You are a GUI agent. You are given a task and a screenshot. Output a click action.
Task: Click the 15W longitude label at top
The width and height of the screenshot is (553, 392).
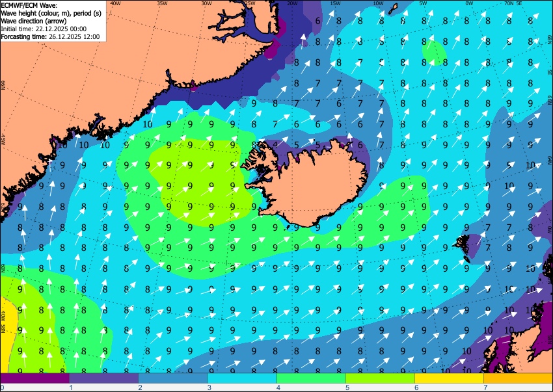click(x=336, y=3)
